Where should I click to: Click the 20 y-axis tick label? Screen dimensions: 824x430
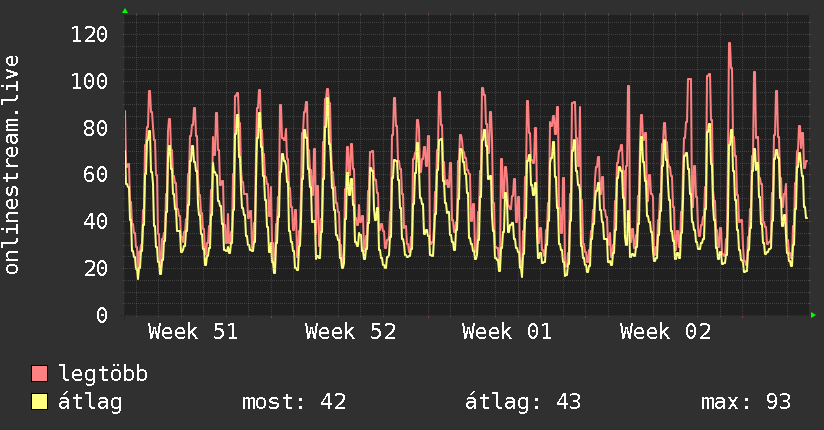click(x=96, y=268)
